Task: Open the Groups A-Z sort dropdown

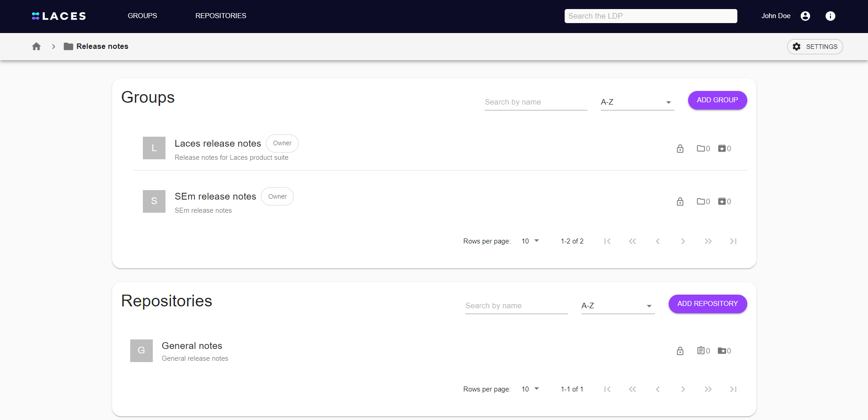Action: click(637, 102)
